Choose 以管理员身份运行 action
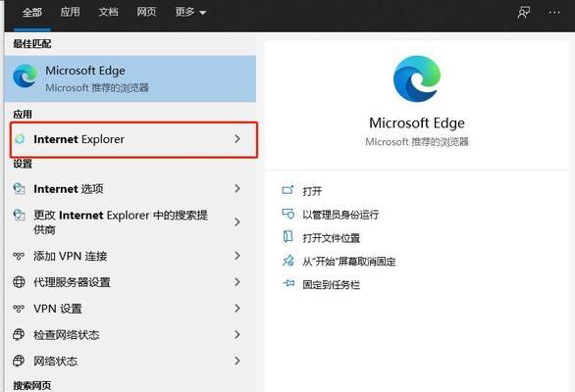Image resolution: width=575 pixels, height=392 pixels. tap(340, 215)
